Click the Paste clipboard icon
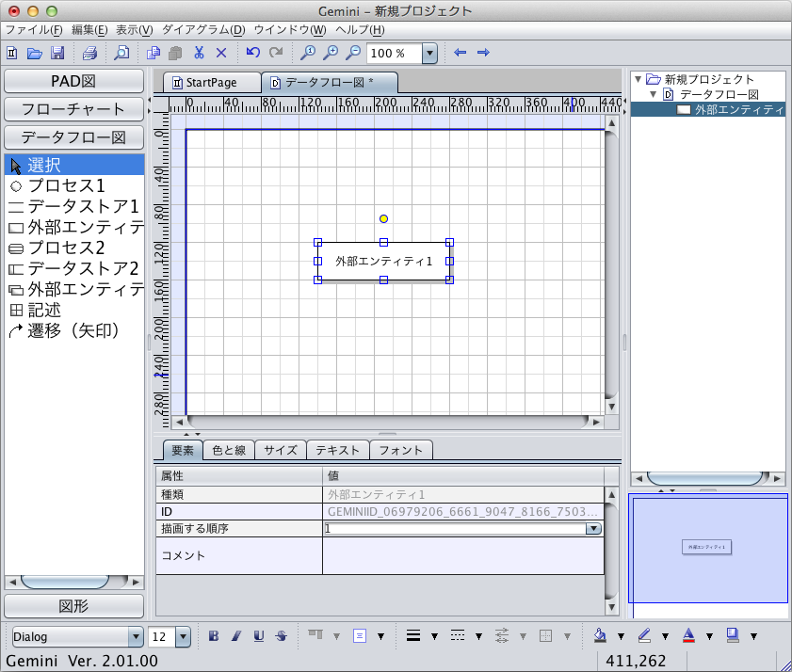 coord(175,53)
